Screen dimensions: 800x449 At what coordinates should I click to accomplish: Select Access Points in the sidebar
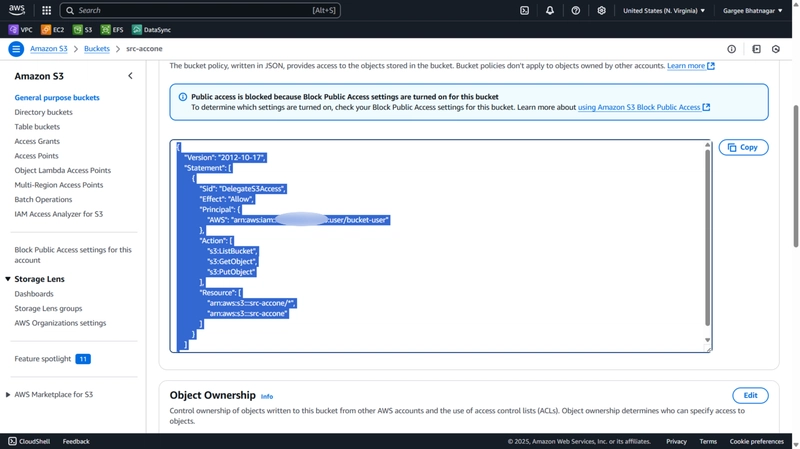click(36, 156)
